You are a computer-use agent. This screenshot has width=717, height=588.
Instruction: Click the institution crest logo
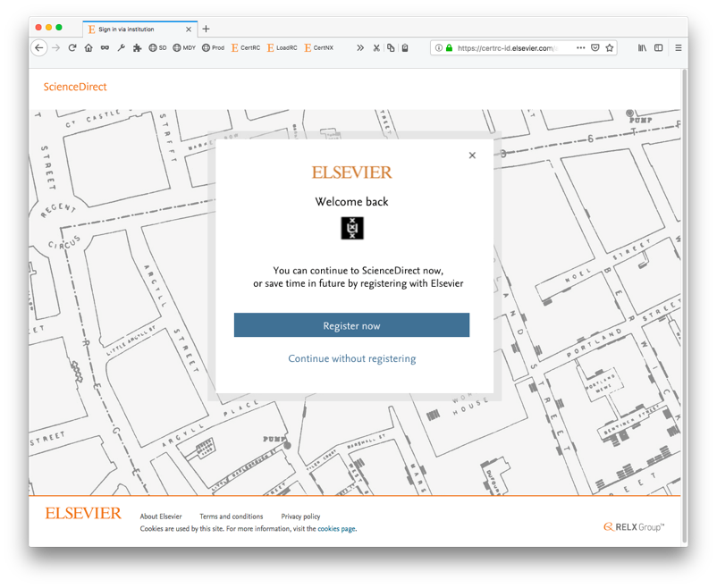tap(352, 228)
